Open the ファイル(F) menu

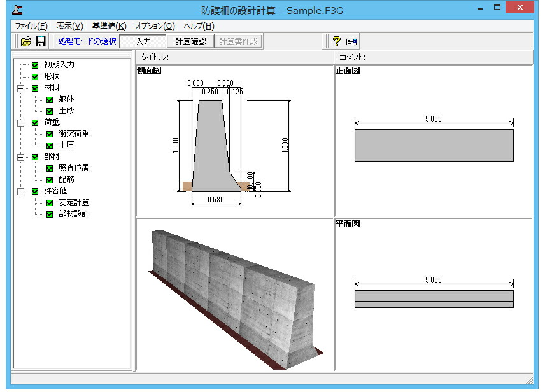pos(31,26)
